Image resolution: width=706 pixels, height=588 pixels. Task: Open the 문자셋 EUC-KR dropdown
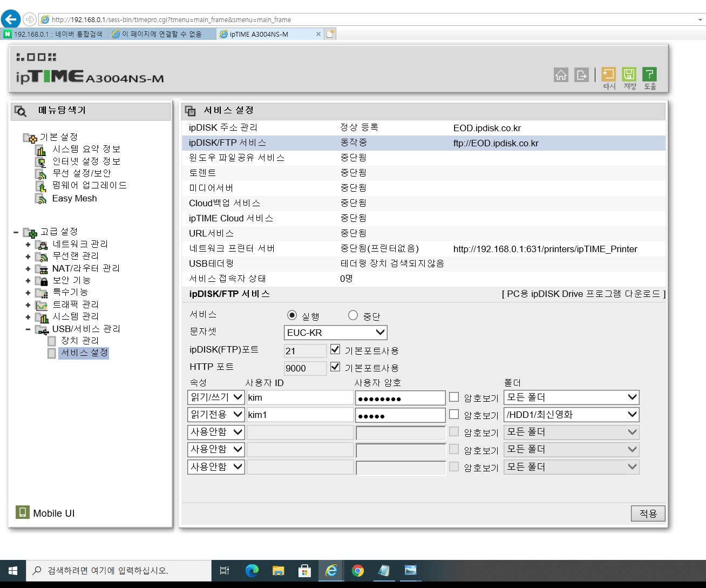pyautogui.click(x=336, y=333)
